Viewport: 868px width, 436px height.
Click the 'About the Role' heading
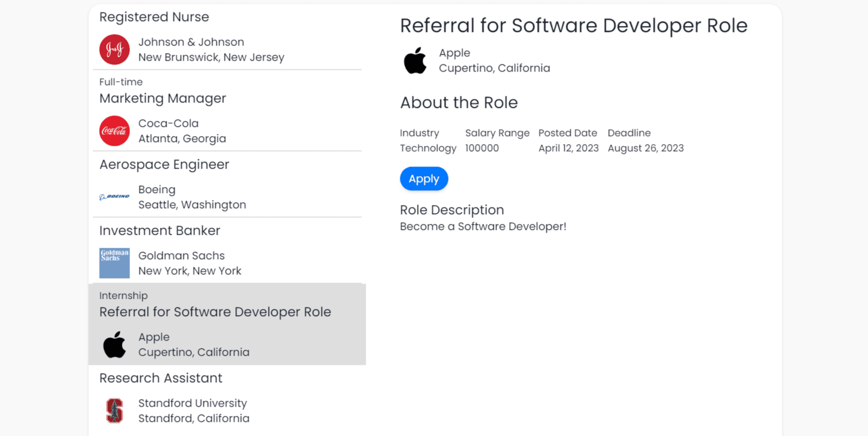459,102
